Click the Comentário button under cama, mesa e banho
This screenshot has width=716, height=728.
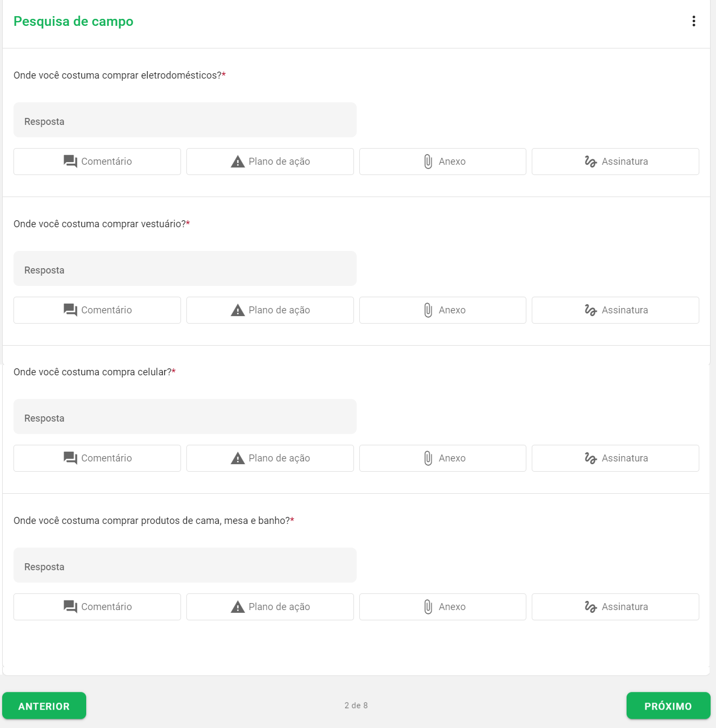tap(97, 606)
